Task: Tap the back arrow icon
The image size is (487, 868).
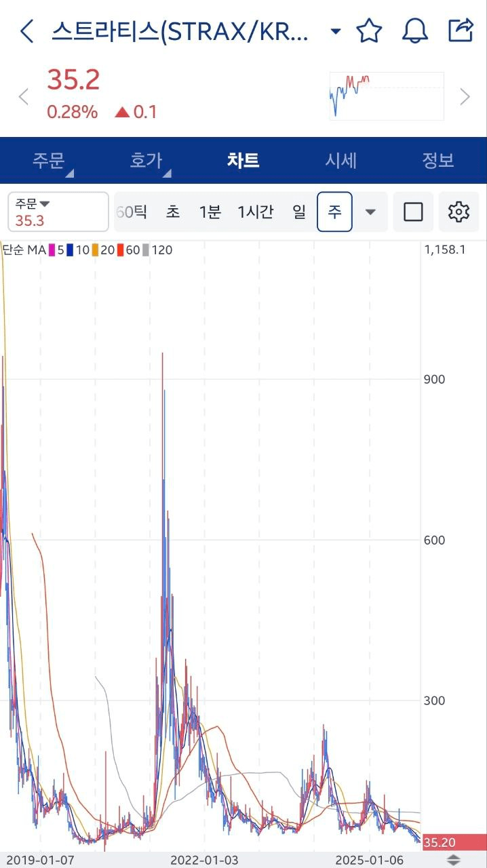Action: (27, 31)
